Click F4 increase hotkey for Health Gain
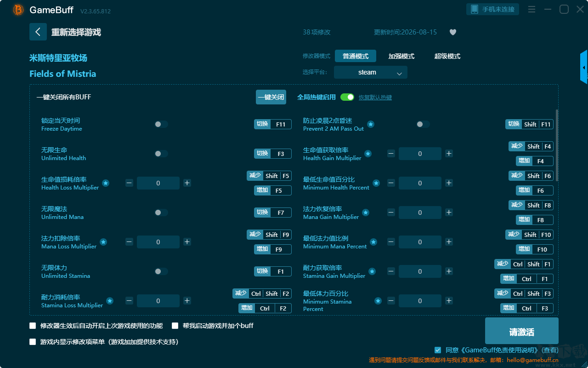 pos(535,161)
